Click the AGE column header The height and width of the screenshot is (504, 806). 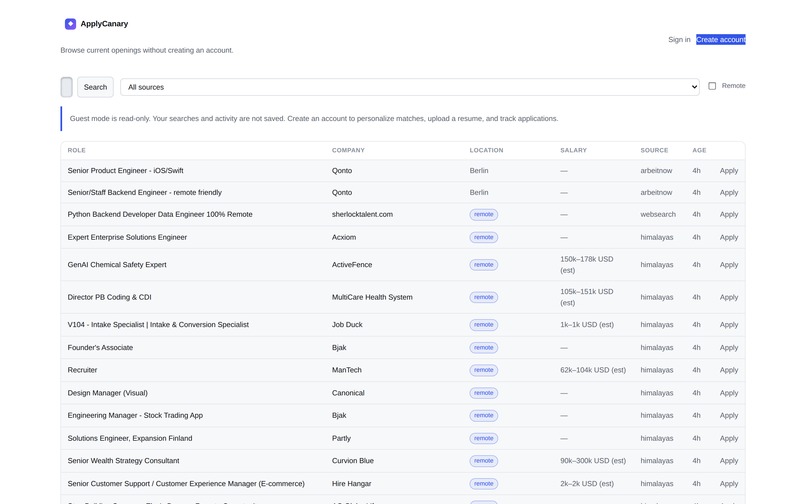699,150
